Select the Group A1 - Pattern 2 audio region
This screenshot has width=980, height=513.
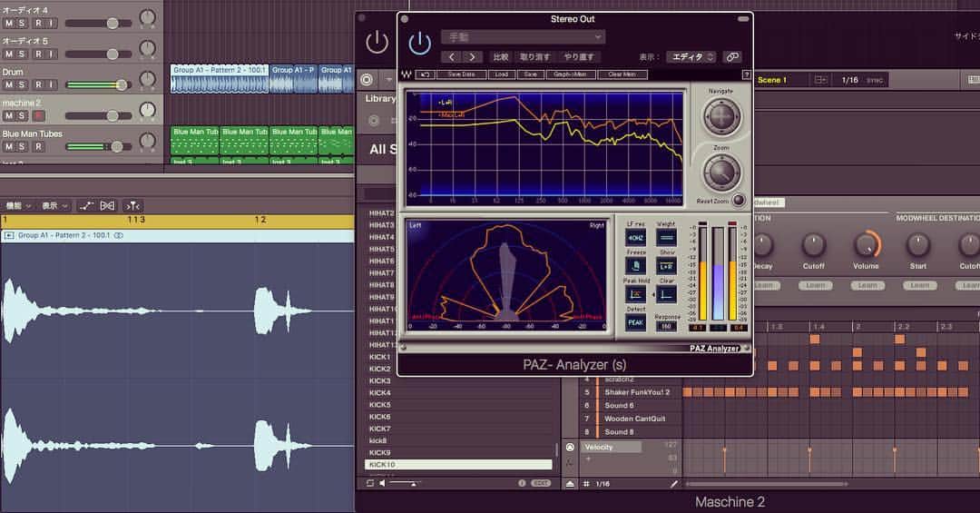coord(220,79)
